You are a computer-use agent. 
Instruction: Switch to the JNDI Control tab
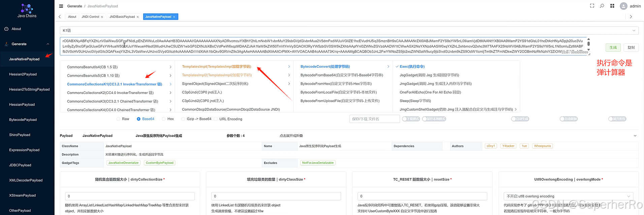90,17
